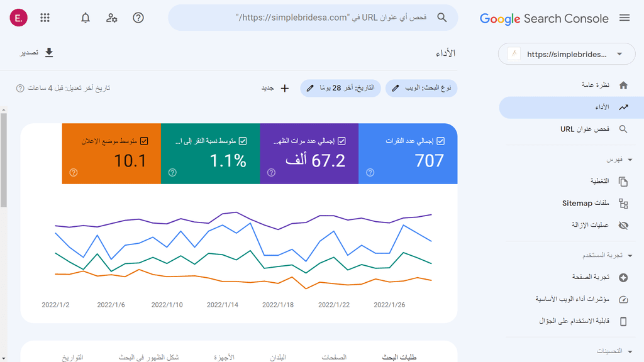The image size is (644, 362).
Task: Click the trend icon for الأداء
Action: [623, 107]
